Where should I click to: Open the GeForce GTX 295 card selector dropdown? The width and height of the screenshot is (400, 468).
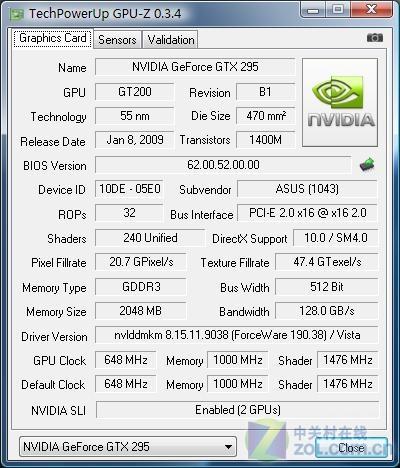(x=128, y=447)
